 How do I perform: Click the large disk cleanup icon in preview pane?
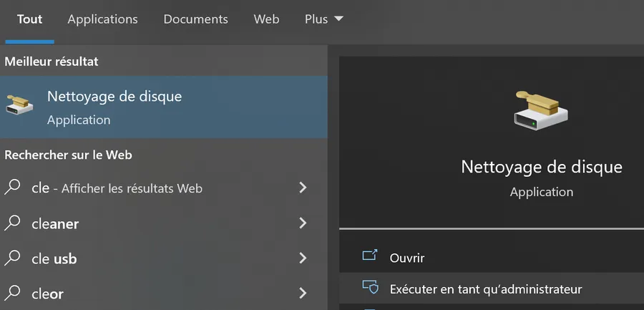541,110
